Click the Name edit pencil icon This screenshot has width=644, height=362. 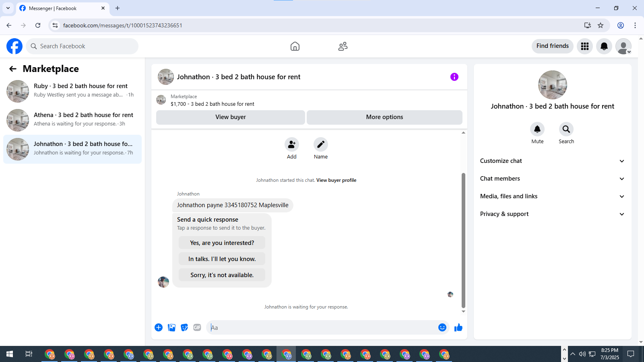(x=321, y=144)
